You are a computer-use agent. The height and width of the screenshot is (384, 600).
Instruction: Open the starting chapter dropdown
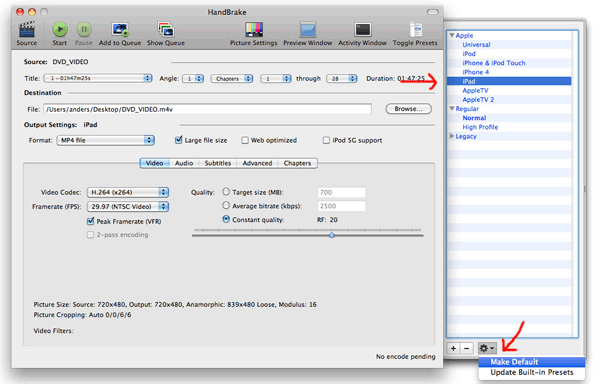click(276, 78)
